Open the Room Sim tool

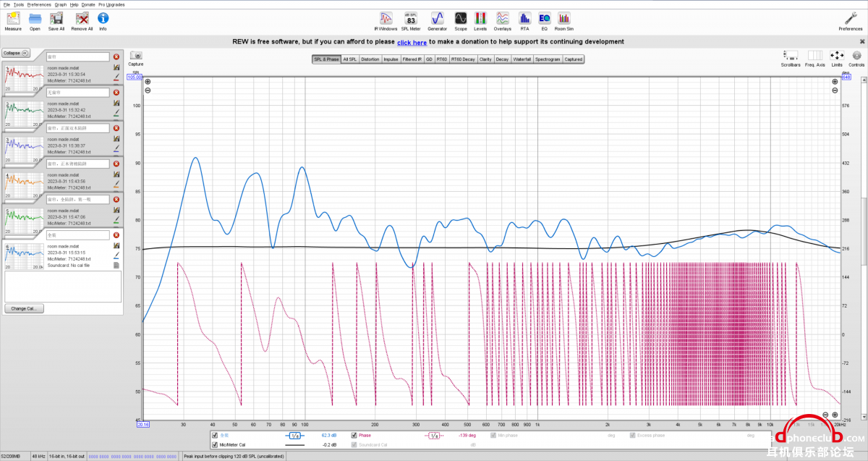pyautogui.click(x=563, y=18)
